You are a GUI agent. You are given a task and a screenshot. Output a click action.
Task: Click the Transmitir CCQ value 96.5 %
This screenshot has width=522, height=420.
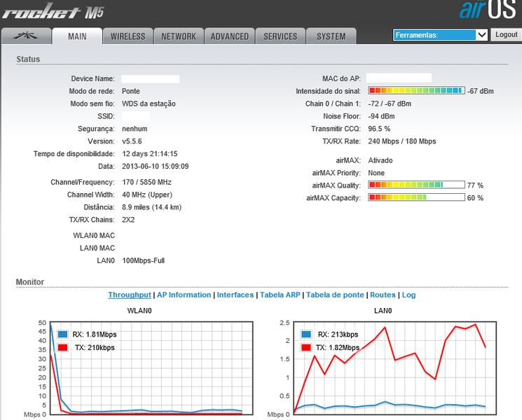click(x=379, y=129)
